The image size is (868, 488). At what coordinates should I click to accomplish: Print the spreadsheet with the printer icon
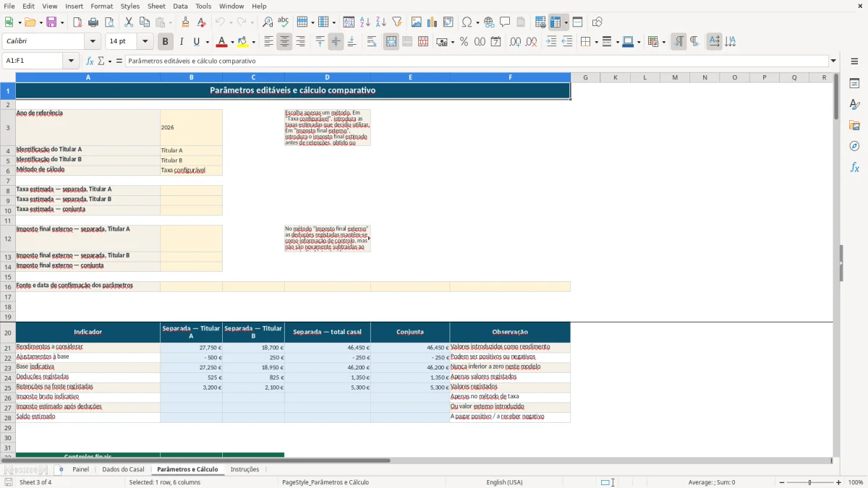(x=93, y=22)
